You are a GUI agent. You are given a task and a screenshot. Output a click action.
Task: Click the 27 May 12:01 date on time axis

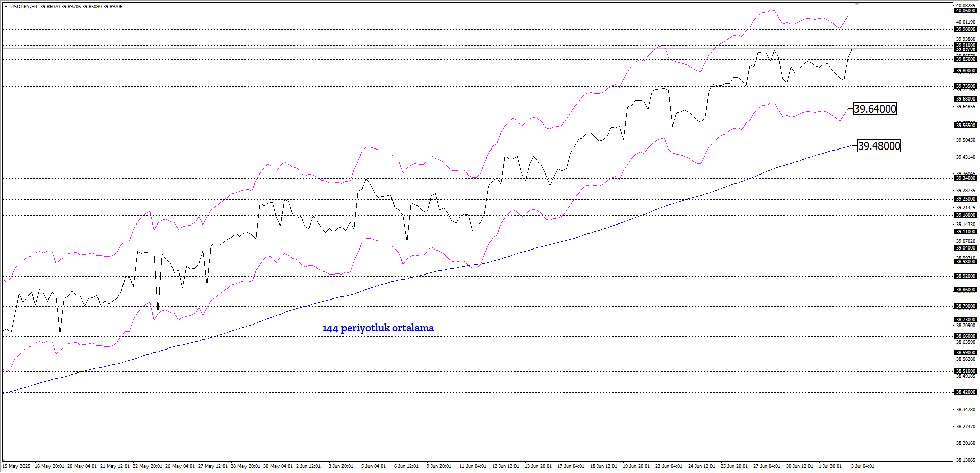click(213, 466)
